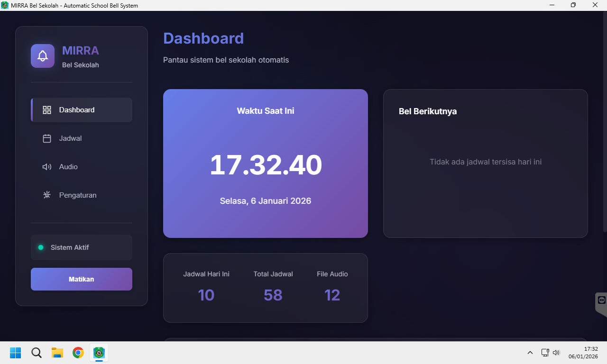Click the File Audio count 12
Viewport: 607px width, 364px height.
tap(332, 295)
